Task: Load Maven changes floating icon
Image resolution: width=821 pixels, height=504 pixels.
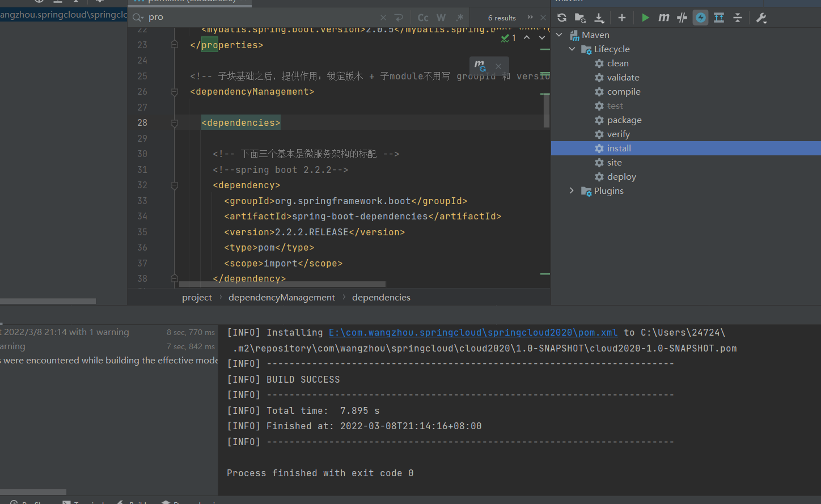Action: pos(480,66)
